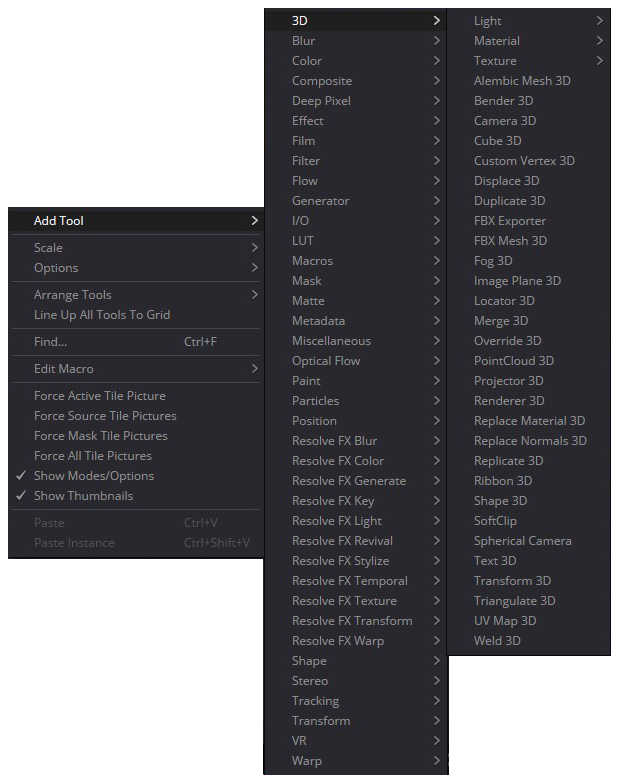Add a Displace 3D tool
The height and width of the screenshot is (782, 618).
529,181
